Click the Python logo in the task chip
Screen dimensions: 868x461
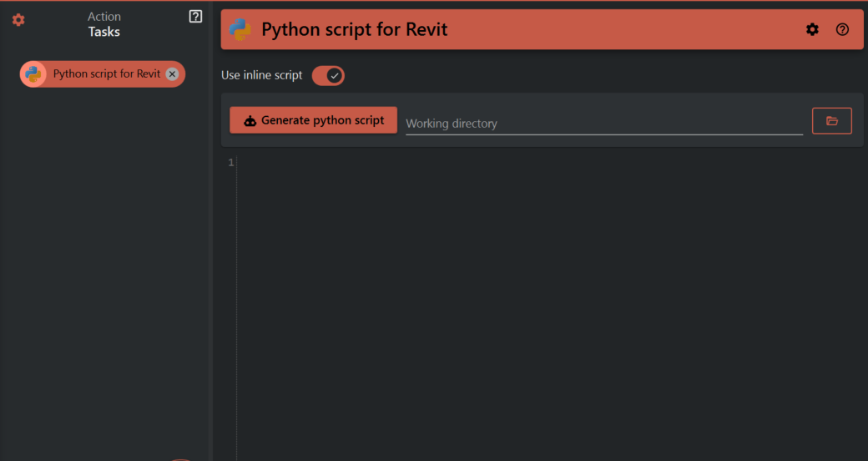point(33,73)
